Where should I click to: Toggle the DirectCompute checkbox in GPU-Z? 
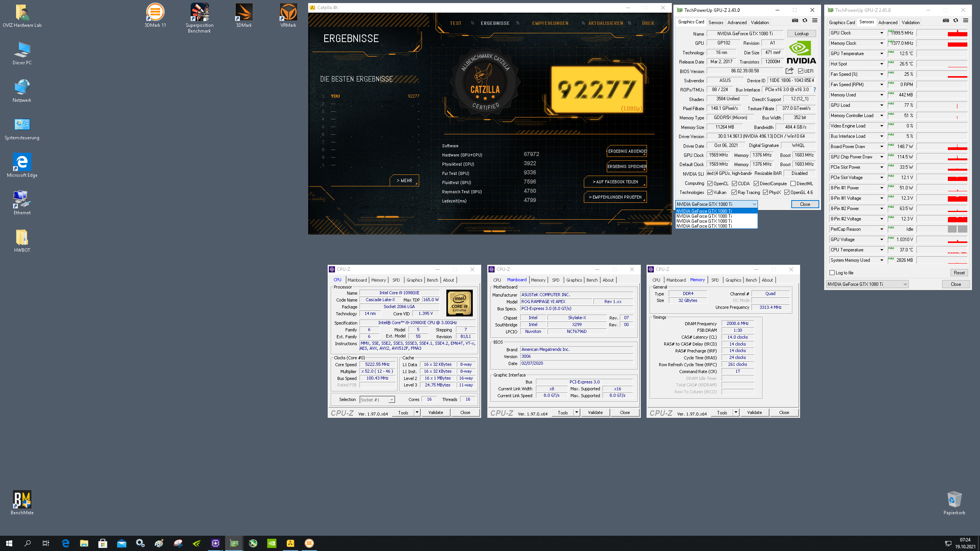756,184
